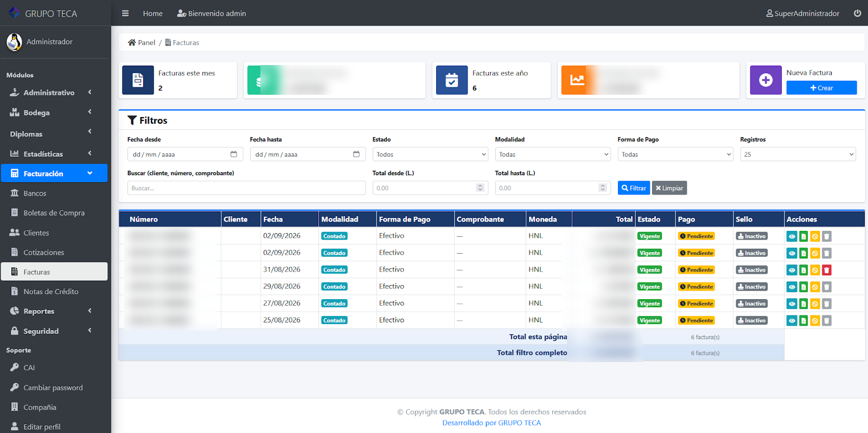Expand the Seguridad module
Screen dimensions: 868x433
pos(54,331)
